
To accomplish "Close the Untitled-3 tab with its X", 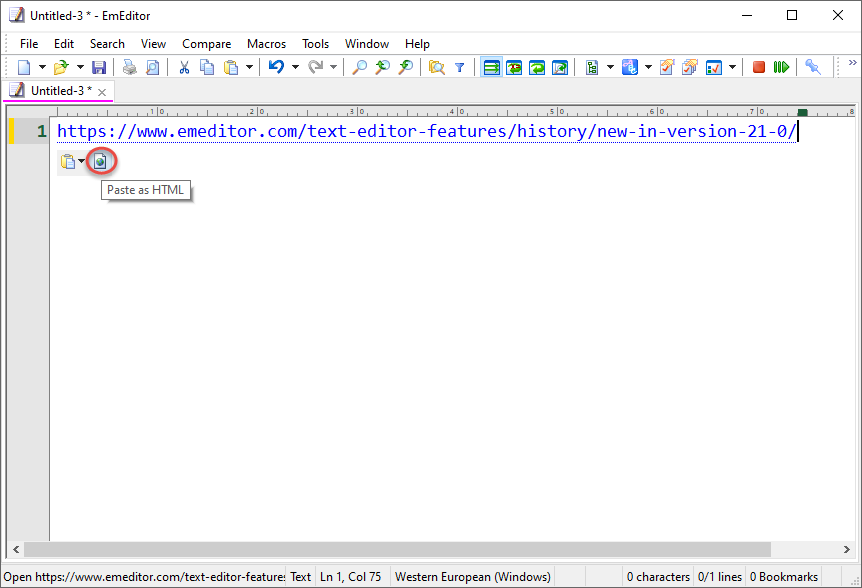I will pyautogui.click(x=102, y=92).
